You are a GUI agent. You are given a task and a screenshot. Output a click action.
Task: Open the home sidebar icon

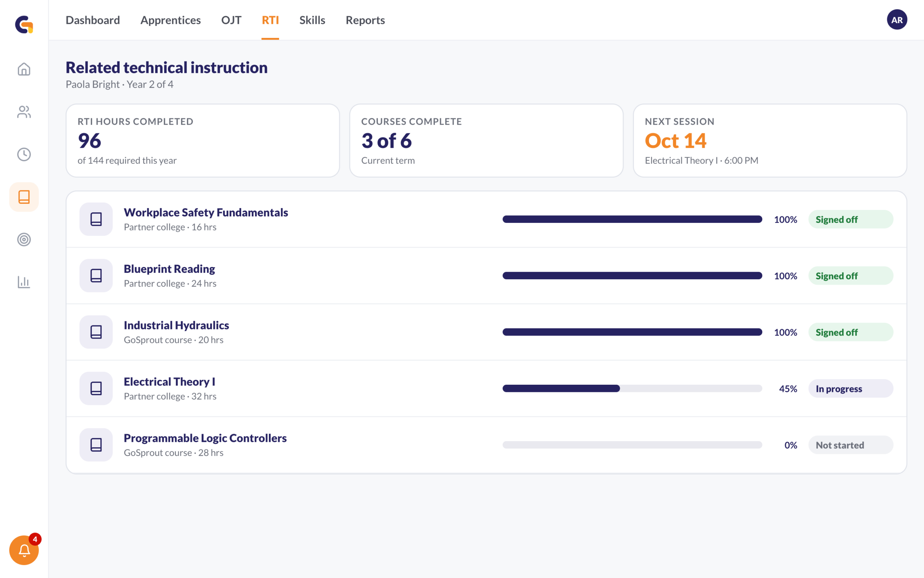click(24, 69)
